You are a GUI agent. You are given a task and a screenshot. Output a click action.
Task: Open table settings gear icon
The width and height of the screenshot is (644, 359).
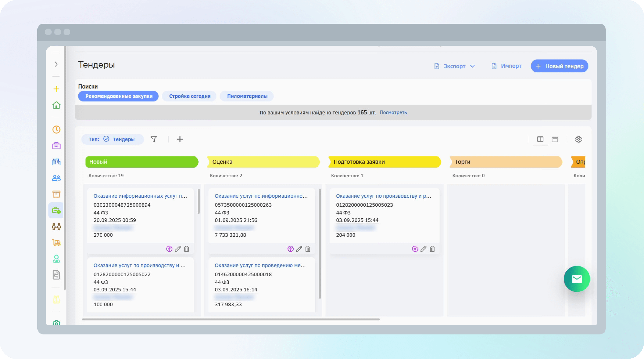[578, 139]
